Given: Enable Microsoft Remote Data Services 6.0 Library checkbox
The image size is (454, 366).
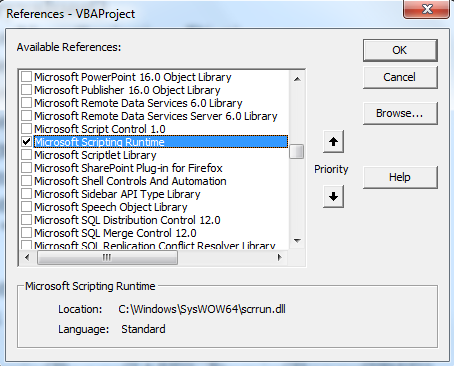Looking at the screenshot, I should pyautogui.click(x=27, y=103).
